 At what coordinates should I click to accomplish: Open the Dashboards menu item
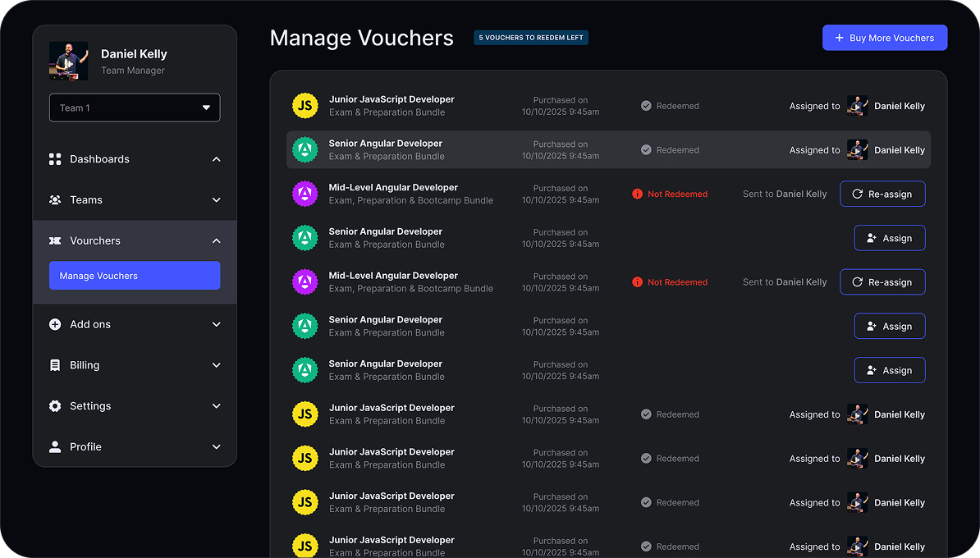pyautogui.click(x=135, y=159)
